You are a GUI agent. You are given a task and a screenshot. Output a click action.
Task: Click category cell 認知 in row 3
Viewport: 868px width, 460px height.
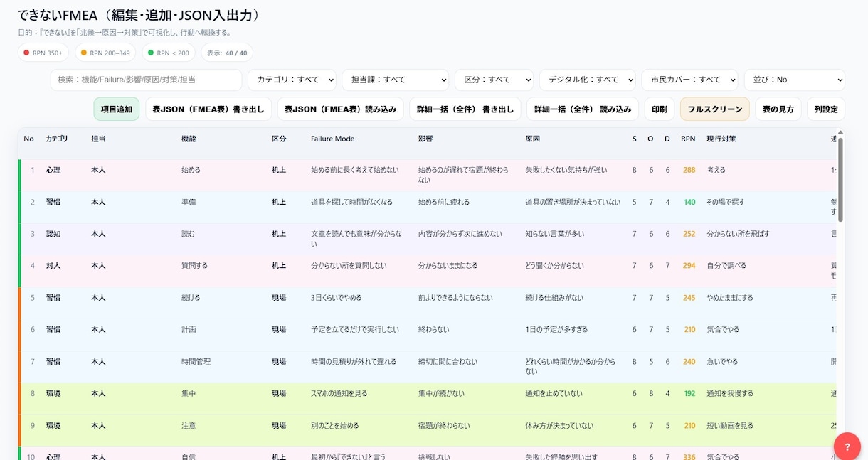(x=53, y=234)
